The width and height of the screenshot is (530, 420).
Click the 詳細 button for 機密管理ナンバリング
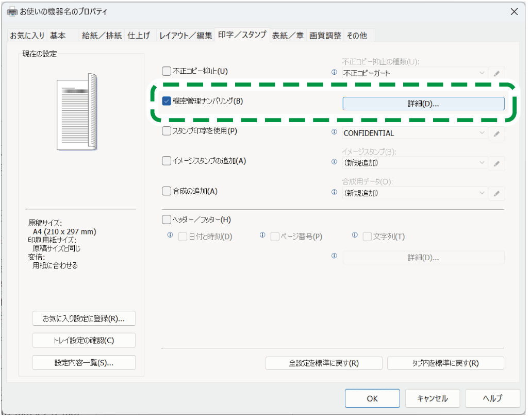point(423,104)
